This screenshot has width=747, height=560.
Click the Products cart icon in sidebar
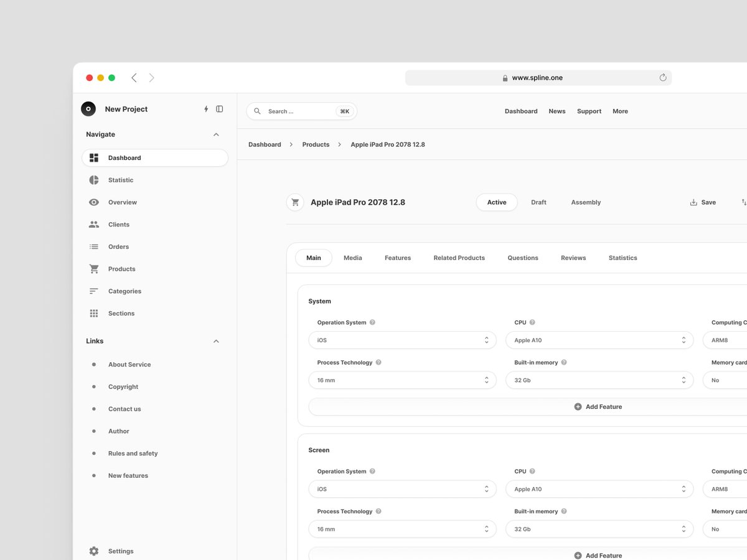(94, 269)
